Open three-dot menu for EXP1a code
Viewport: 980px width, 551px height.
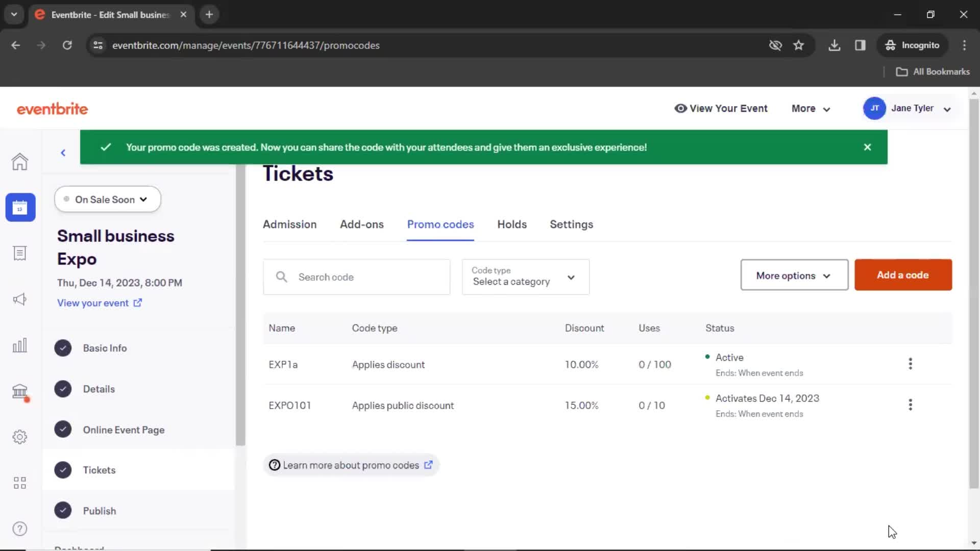tap(910, 364)
